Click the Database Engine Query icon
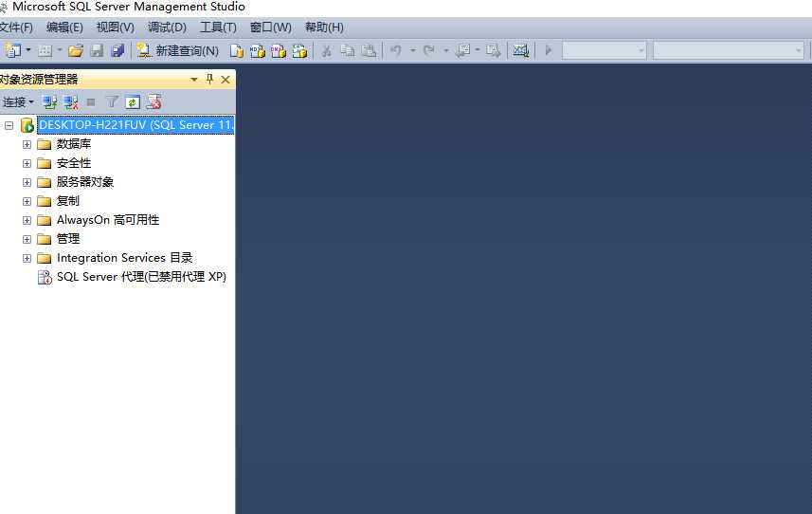The height and width of the screenshot is (514, 812). pos(236,51)
